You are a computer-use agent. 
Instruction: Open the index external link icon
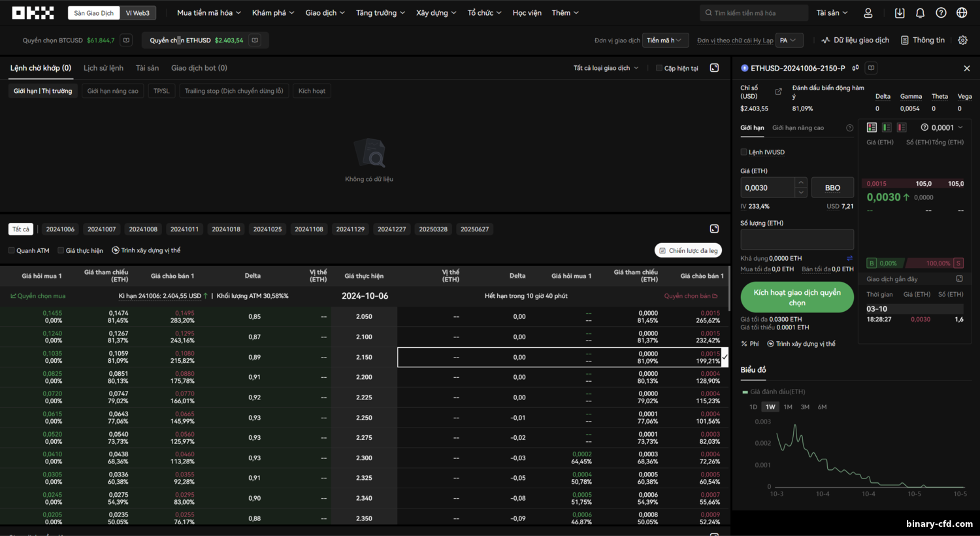pos(778,92)
